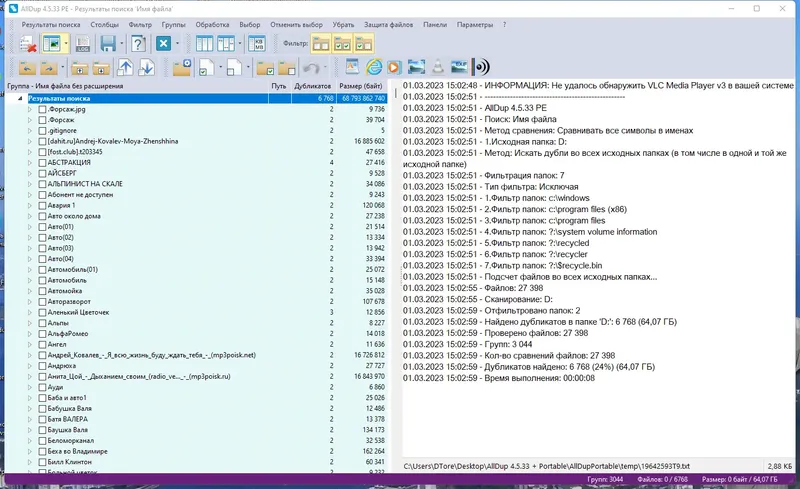This screenshot has width=800, height=489.
Task: Click the status bar entry Файлов: 0 / 6768
Action: click(x=662, y=480)
